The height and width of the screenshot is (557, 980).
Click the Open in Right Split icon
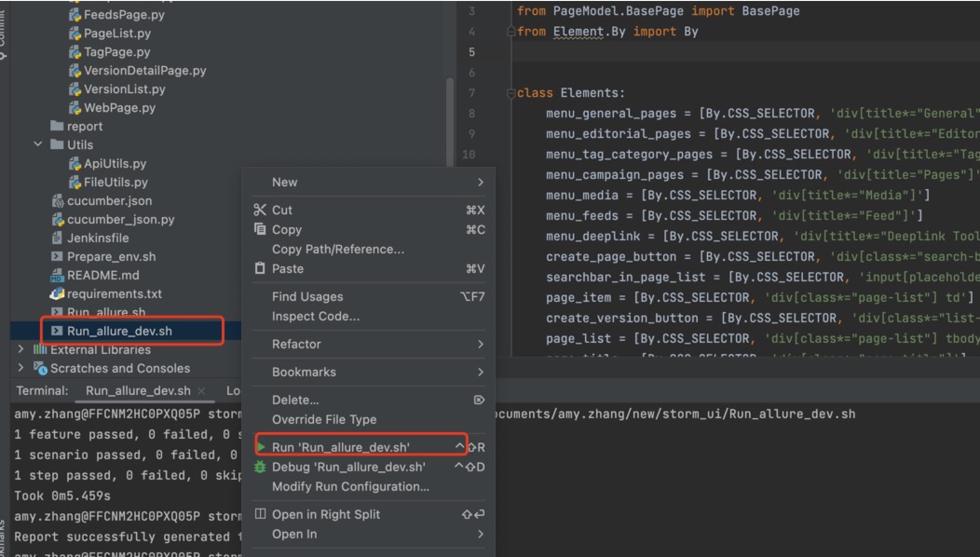coord(260,514)
